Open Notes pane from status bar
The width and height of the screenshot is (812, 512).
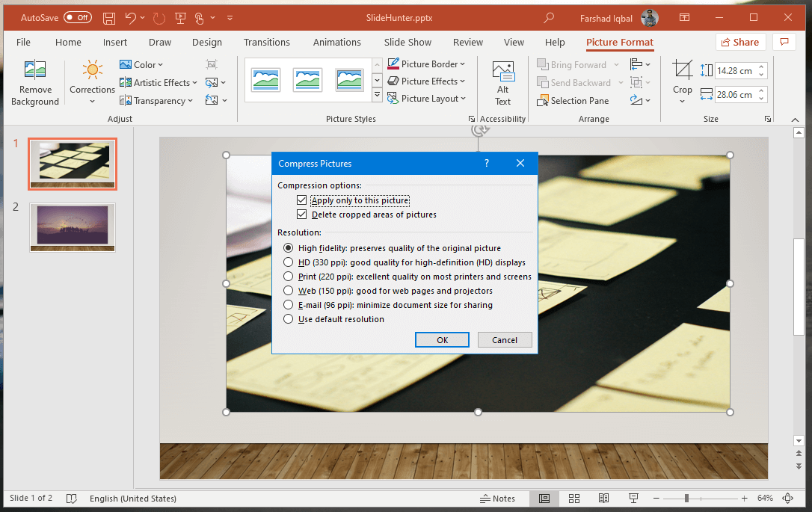497,499
